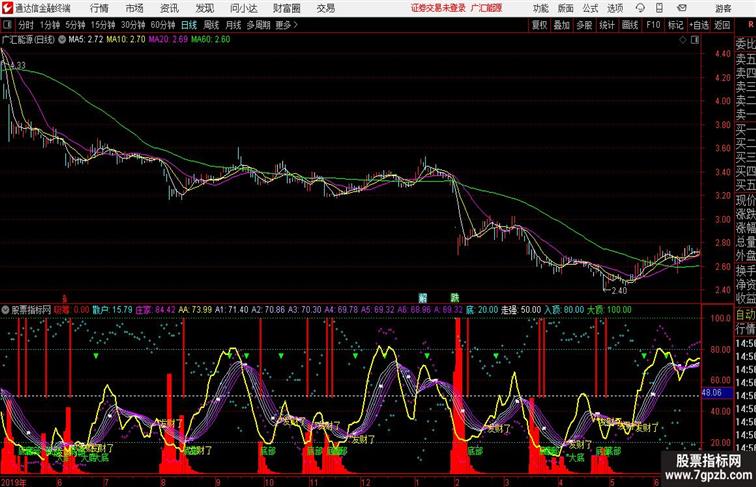Open the 市场 menu
This screenshot has width=756, height=487.
(135, 8)
